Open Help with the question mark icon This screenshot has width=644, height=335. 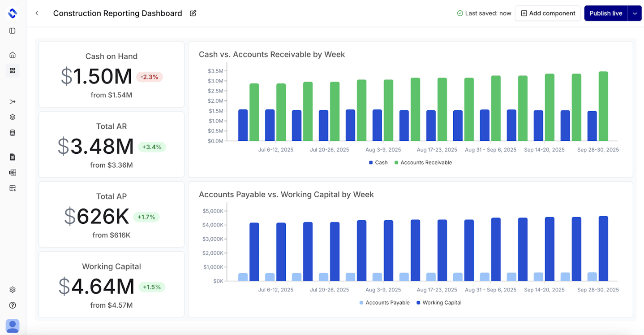coord(13,305)
